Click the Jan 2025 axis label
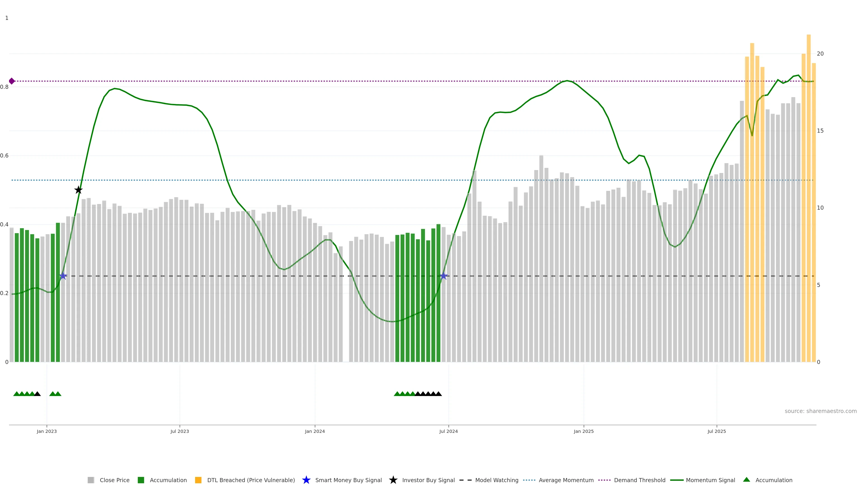868x488 pixels. (584, 432)
